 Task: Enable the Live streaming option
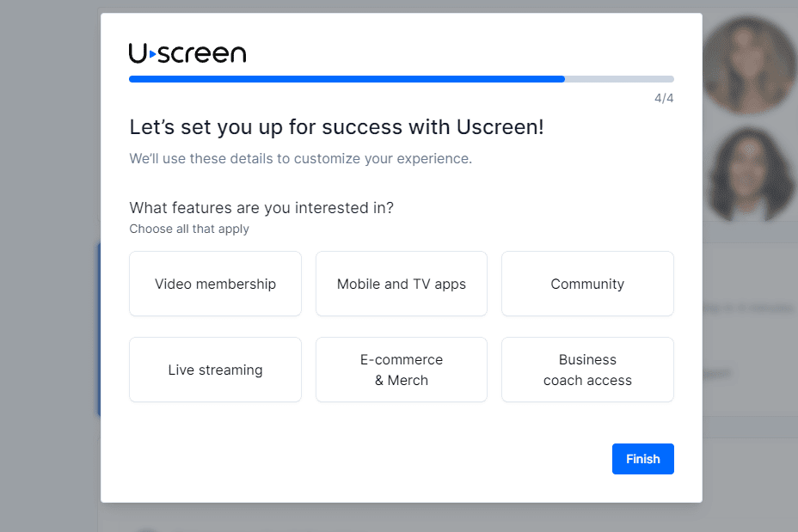coord(215,370)
